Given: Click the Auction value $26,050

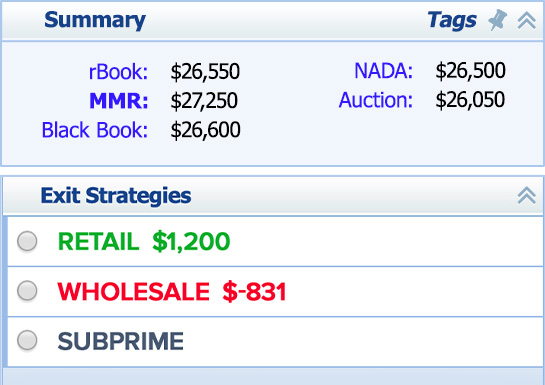Looking at the screenshot, I should pyautogui.click(x=470, y=100).
